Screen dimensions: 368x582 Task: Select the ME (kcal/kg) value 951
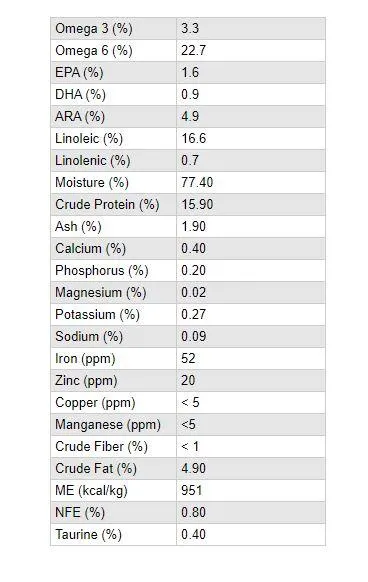191,490
